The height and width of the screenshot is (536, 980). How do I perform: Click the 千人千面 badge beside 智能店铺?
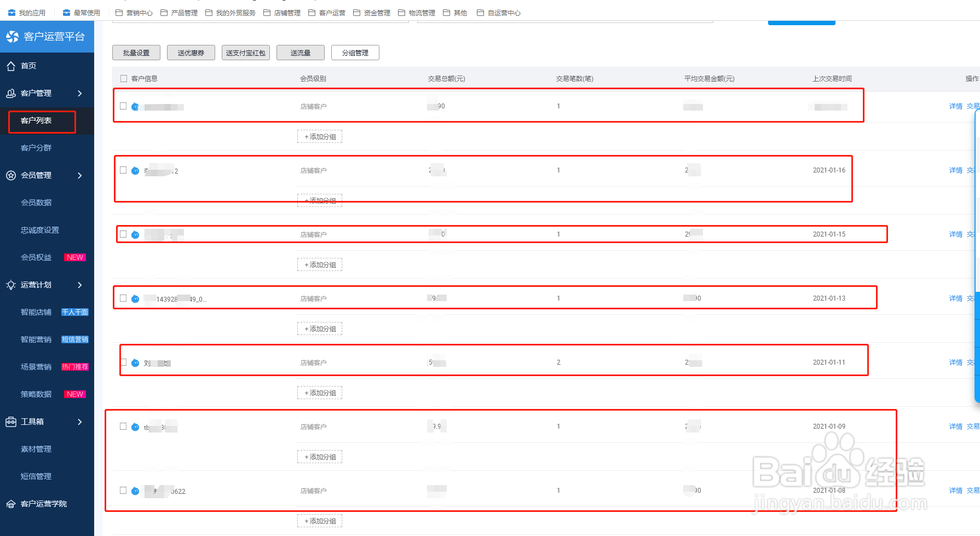[x=75, y=312]
